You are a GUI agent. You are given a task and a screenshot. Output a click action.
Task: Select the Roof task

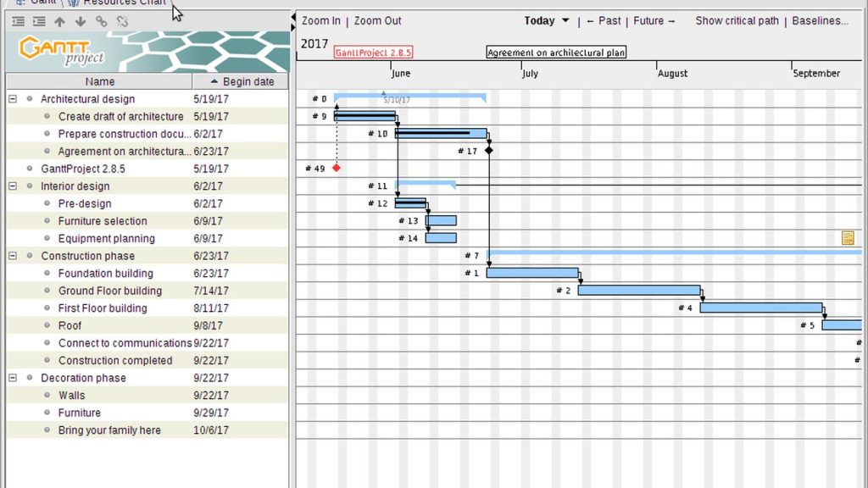[x=70, y=325]
